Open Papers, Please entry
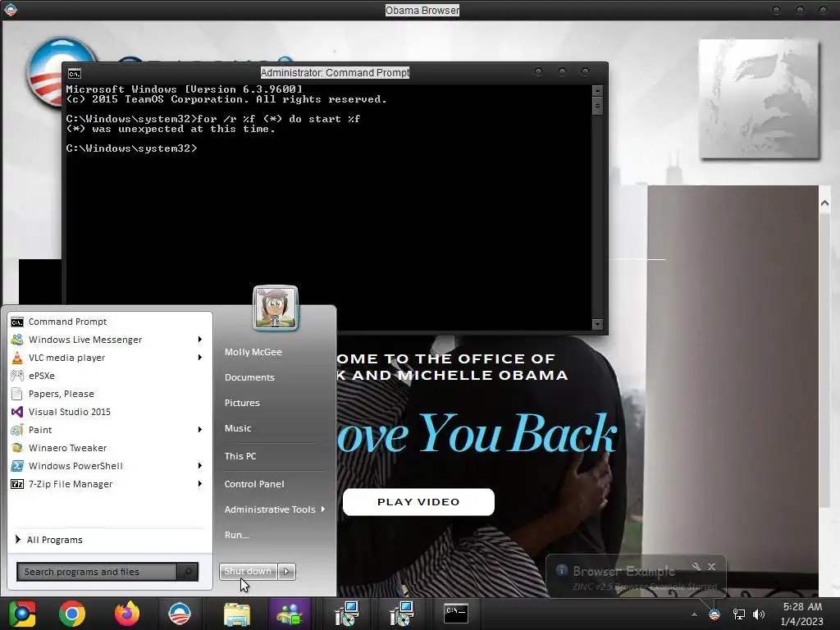840x630 pixels. (110, 394)
